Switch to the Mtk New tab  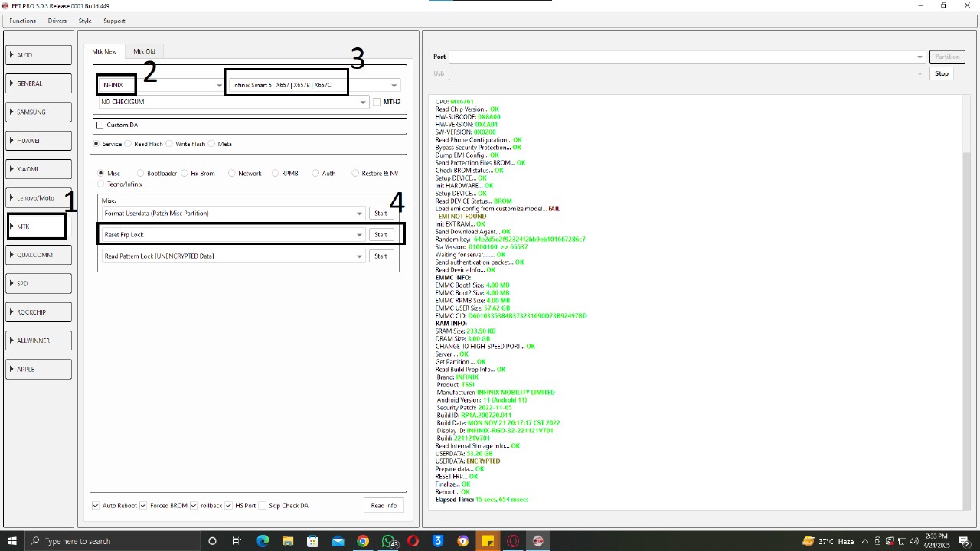pyautogui.click(x=104, y=51)
